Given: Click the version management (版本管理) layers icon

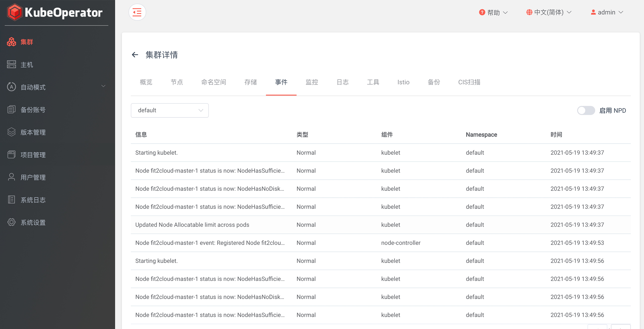Looking at the screenshot, I should [x=11, y=132].
